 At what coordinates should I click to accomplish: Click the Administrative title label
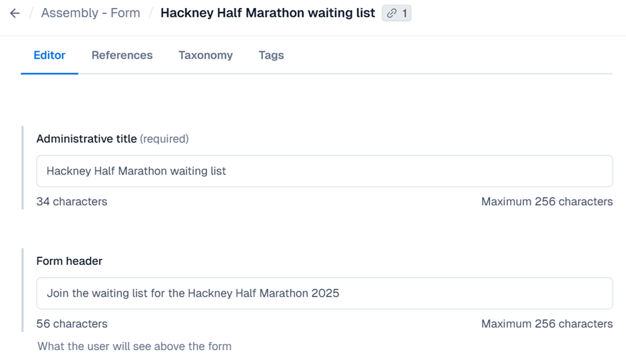pyautogui.click(x=87, y=138)
